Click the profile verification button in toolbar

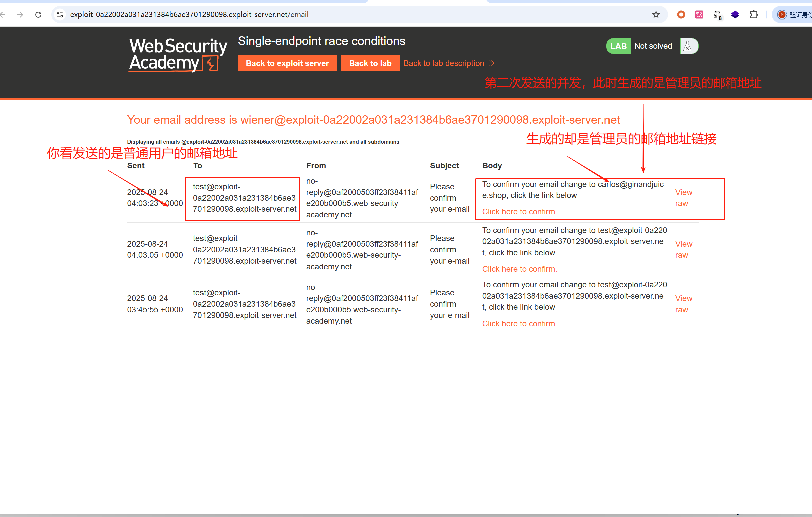click(793, 14)
